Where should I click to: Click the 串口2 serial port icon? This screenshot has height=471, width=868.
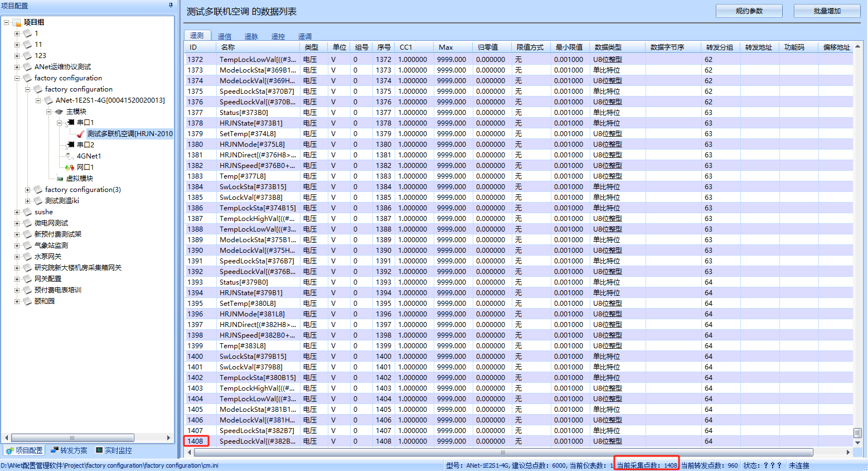click(x=70, y=145)
